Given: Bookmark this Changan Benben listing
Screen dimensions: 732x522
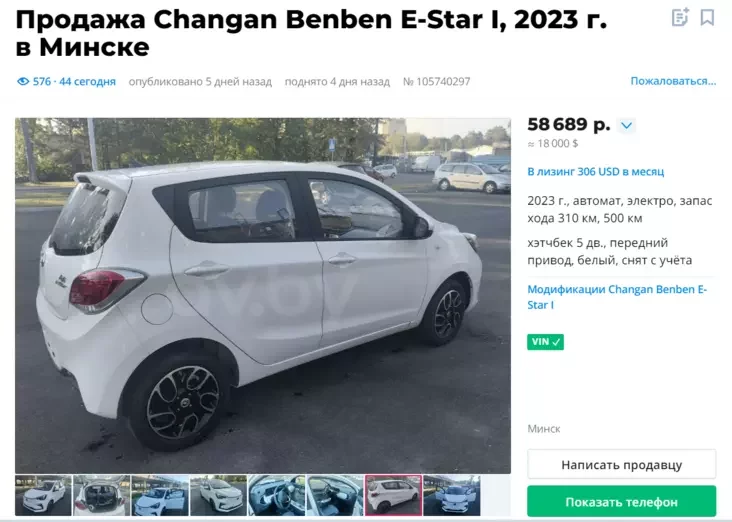Looking at the screenshot, I should 707,17.
